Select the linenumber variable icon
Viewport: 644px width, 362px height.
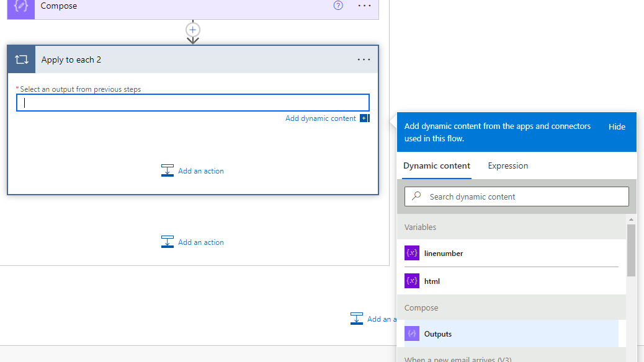pos(412,253)
